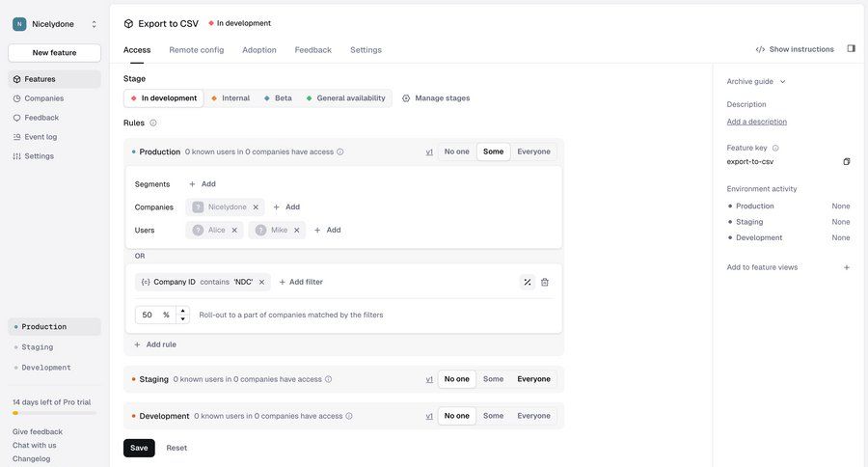Screen dimensions: 868x467
Task: Toggle the percentage rollout icon on the rule
Action: [528, 283]
